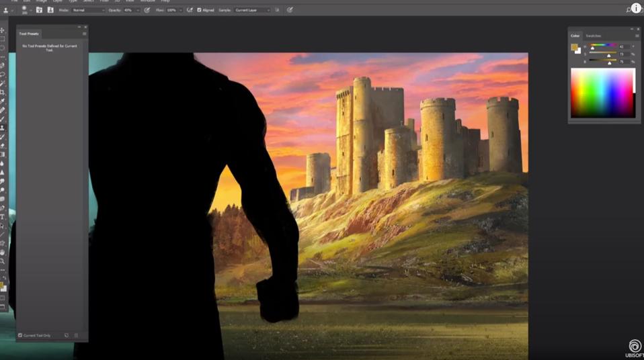The width and height of the screenshot is (644, 360).
Task: Click the hue slider in Color panel
Action: pyautogui.click(x=603, y=46)
